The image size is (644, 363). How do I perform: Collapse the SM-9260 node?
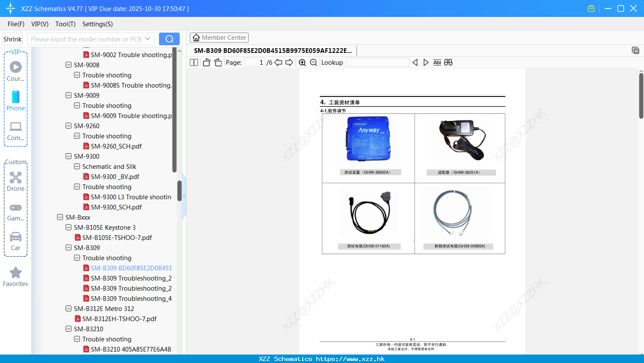coord(69,126)
